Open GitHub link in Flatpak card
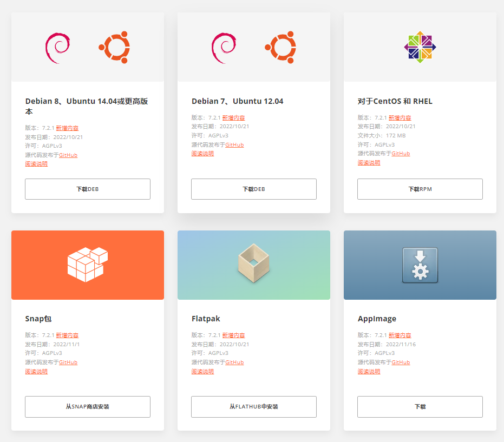 234,362
